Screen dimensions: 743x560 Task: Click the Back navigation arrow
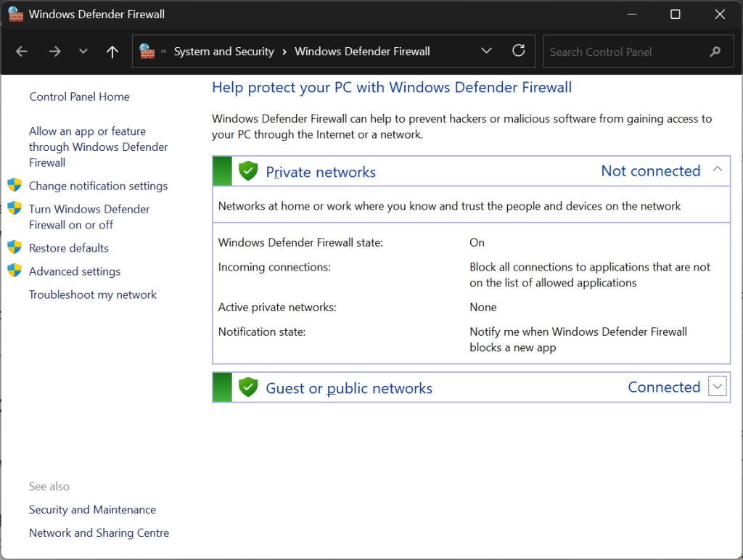click(22, 52)
